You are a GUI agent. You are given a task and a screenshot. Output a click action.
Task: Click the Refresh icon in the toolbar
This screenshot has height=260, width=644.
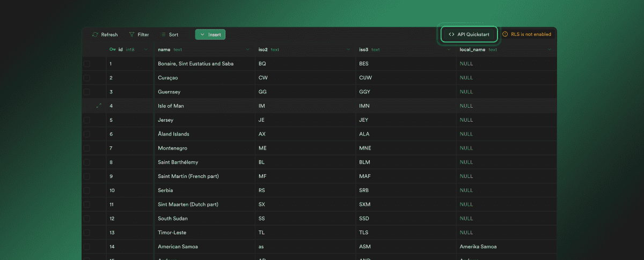[x=95, y=35]
